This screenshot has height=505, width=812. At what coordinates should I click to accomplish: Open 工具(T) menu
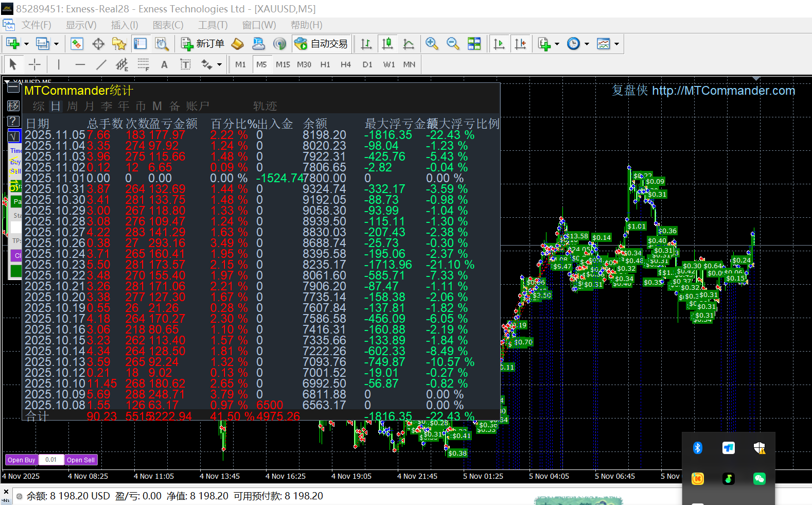coord(213,25)
